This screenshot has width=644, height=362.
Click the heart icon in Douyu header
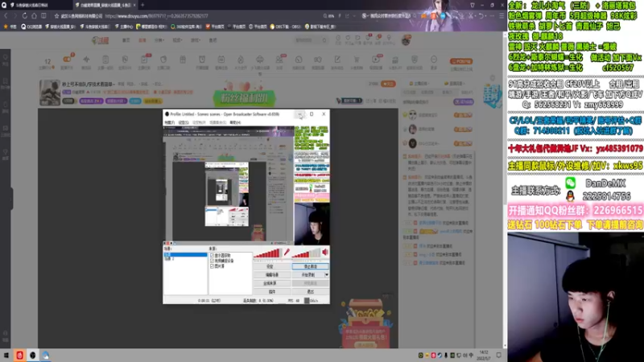[348, 38]
